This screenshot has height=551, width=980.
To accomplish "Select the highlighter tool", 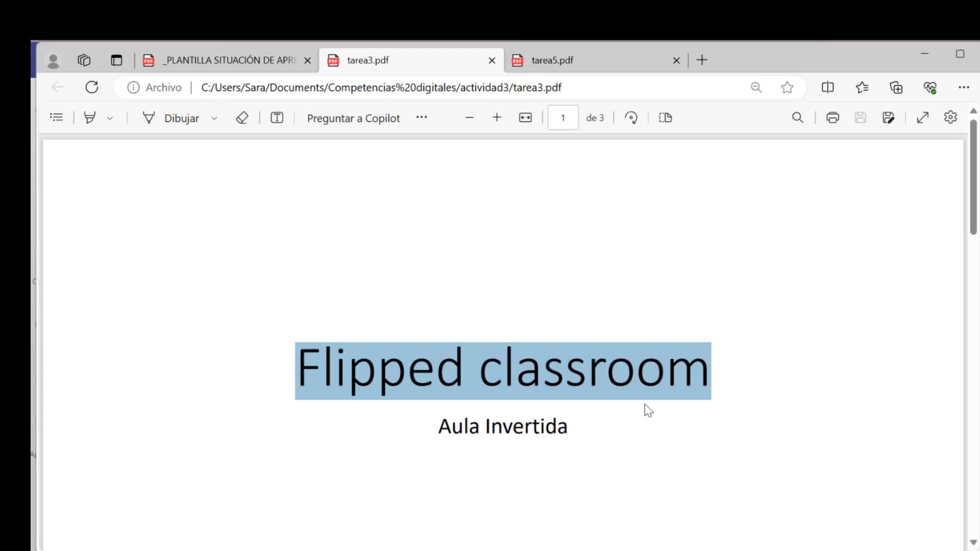I will [90, 118].
